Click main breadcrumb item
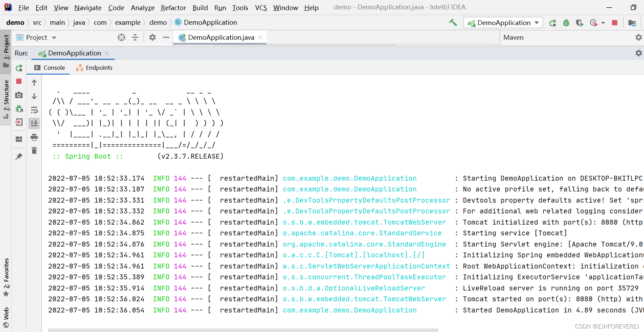Viewport: 644px width, 332px height. pyautogui.click(x=57, y=22)
